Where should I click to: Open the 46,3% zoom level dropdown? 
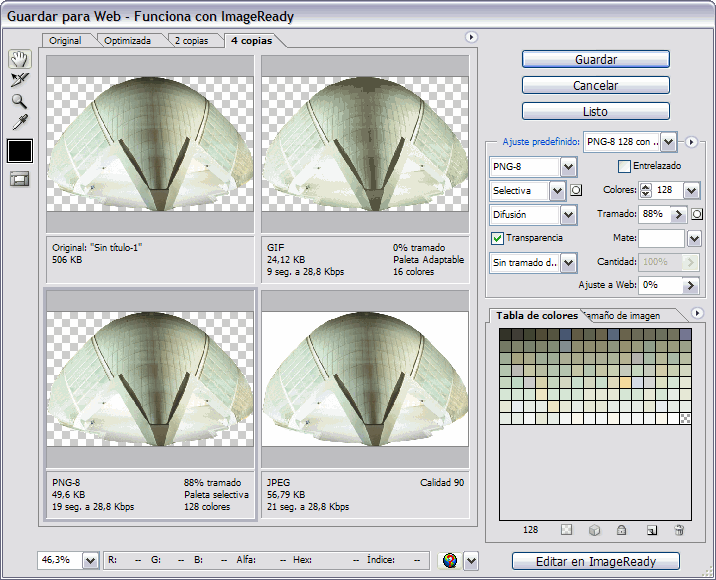(x=90, y=561)
